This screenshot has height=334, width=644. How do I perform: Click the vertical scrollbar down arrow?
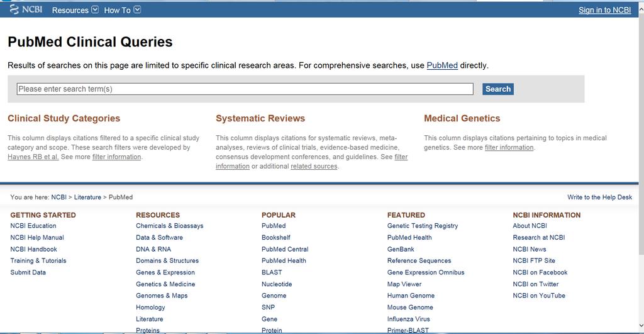pyautogui.click(x=641, y=326)
